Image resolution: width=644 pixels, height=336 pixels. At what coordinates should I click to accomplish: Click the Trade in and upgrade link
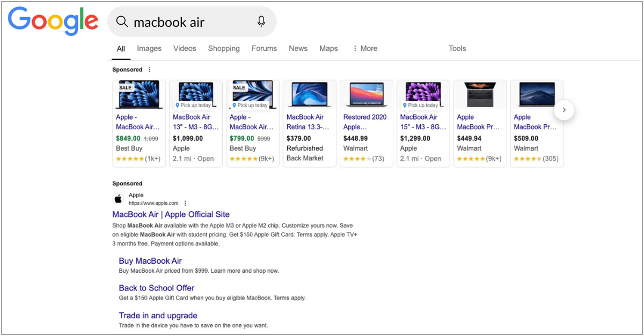(x=158, y=316)
